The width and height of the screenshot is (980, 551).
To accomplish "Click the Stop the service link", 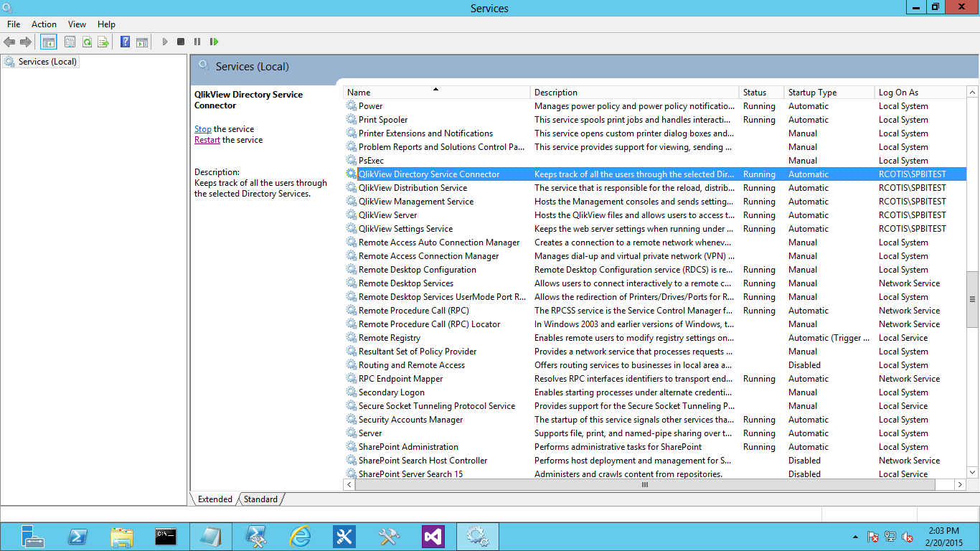I will [x=203, y=129].
